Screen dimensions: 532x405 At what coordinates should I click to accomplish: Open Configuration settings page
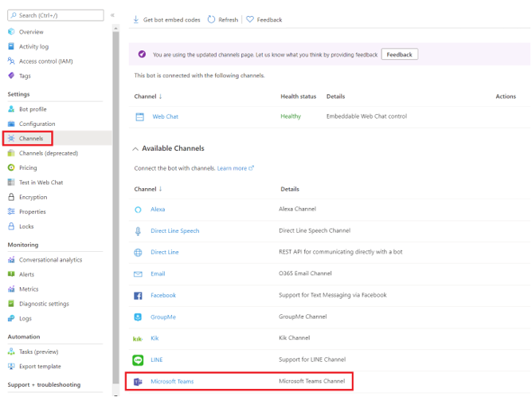(37, 124)
